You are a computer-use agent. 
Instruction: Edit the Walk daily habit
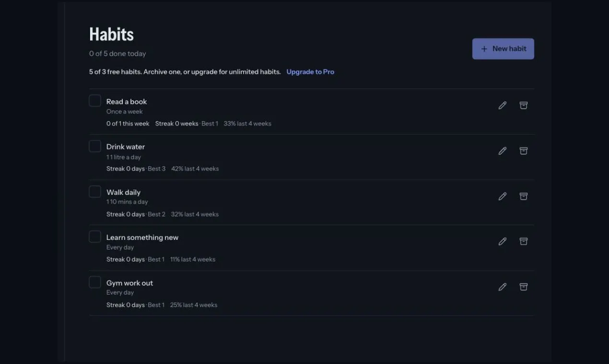502,196
